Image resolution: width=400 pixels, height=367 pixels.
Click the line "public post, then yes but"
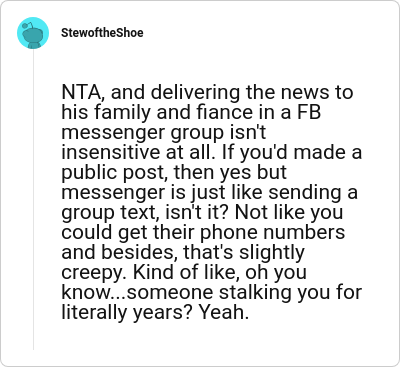click(174, 172)
